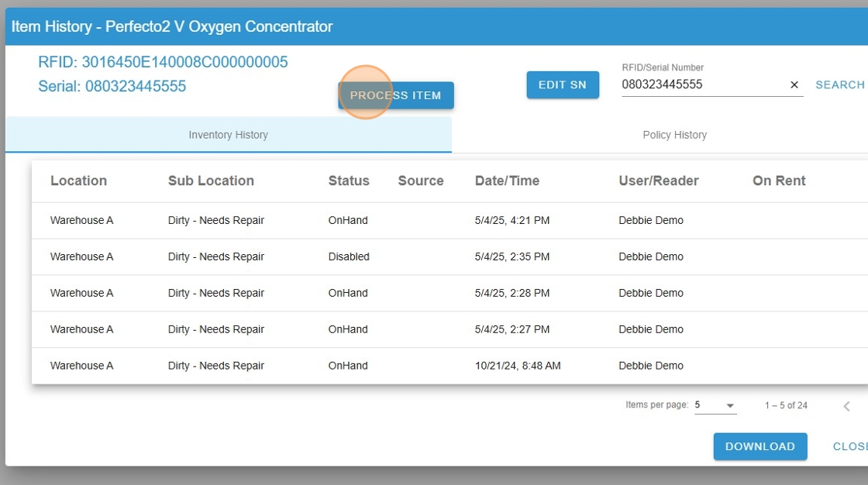Sort by the Source column header
Screen dimensions: 868x485
tap(421, 181)
